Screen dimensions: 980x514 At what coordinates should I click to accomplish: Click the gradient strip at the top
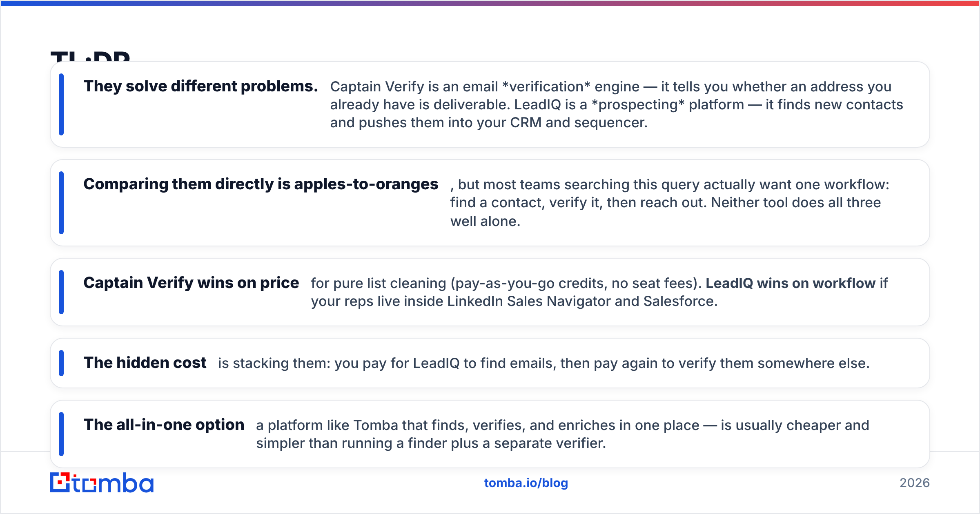(x=490, y=3)
